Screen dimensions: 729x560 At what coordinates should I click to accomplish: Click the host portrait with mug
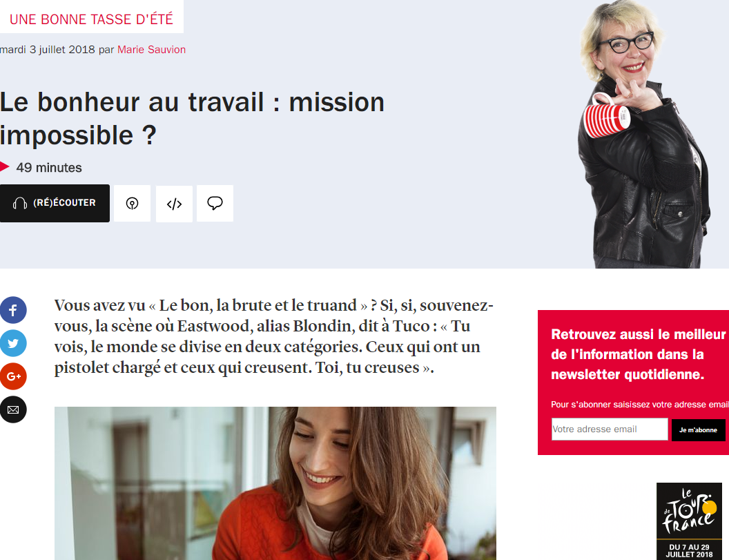(x=644, y=135)
